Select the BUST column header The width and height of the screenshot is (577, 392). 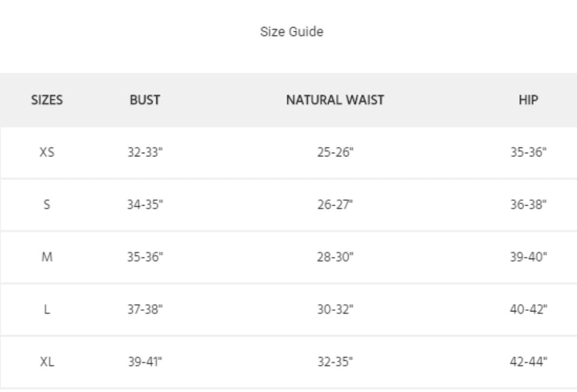145,100
